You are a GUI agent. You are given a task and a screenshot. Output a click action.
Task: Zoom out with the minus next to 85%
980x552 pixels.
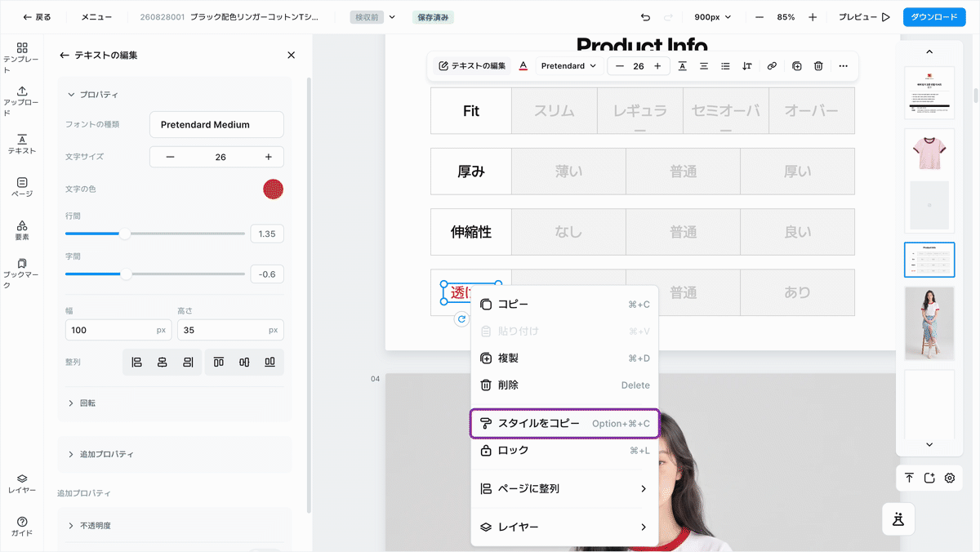pyautogui.click(x=759, y=17)
